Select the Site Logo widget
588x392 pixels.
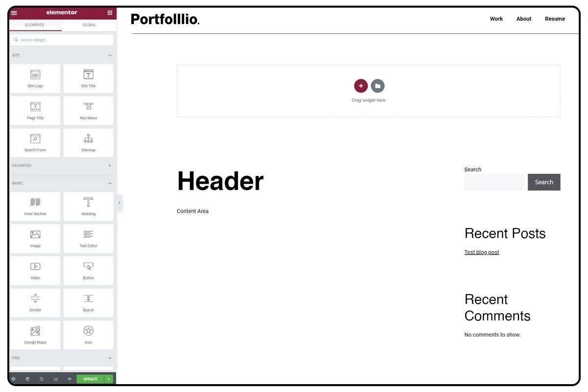pos(35,78)
